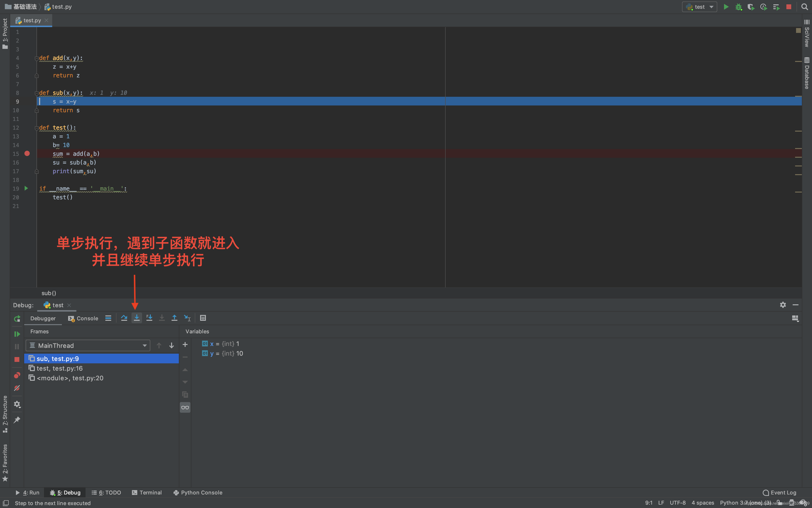Open debugger settings gear in the left strip
The width and height of the screenshot is (812, 508).
tap(17, 404)
